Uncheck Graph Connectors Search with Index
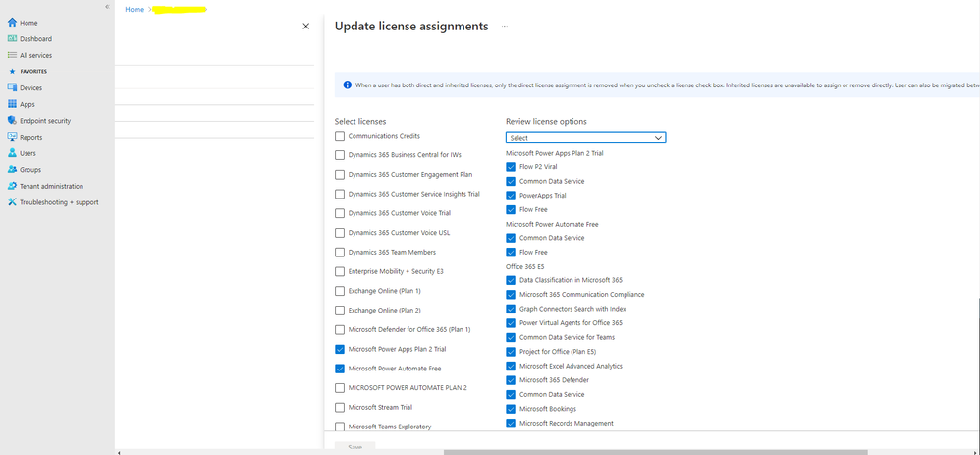The image size is (980, 455). (x=511, y=310)
